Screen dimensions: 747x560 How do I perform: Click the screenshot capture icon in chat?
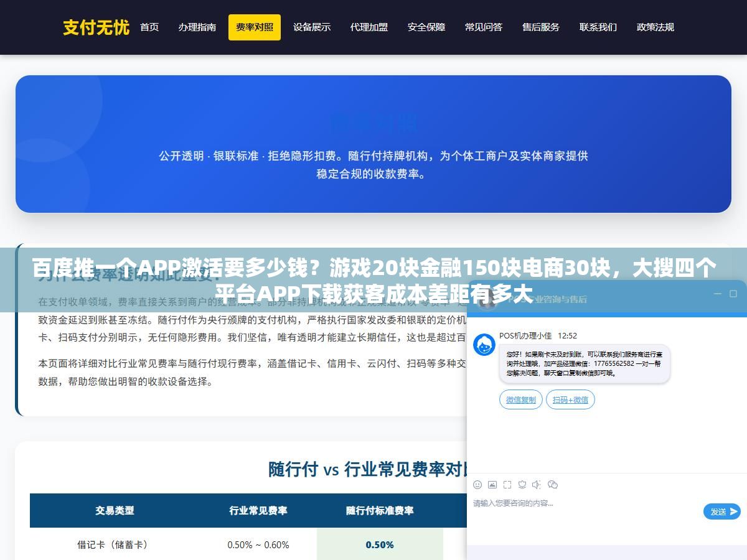[507, 485]
